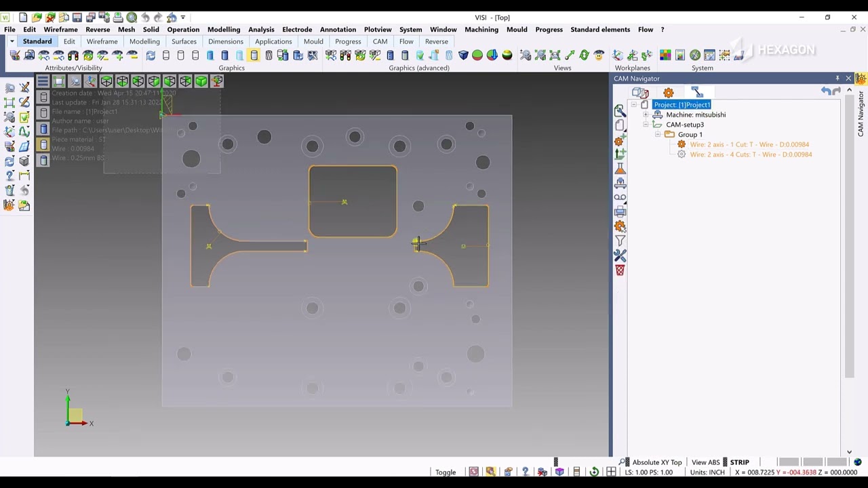
Task: Click the first workplane icon in Workplanes
Action: [x=618, y=56]
